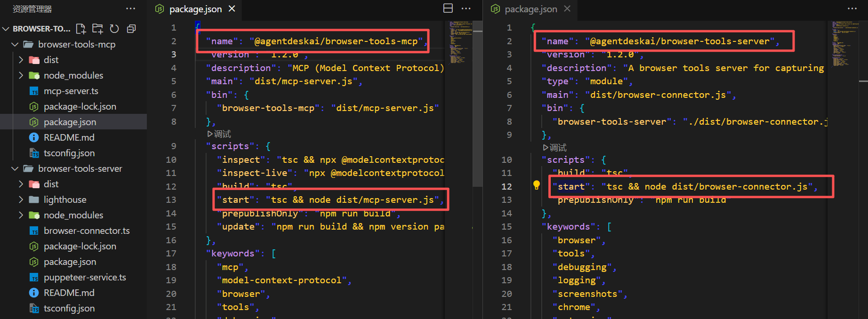
Task: Open explorer panel more actions menu
Action: 131,9
